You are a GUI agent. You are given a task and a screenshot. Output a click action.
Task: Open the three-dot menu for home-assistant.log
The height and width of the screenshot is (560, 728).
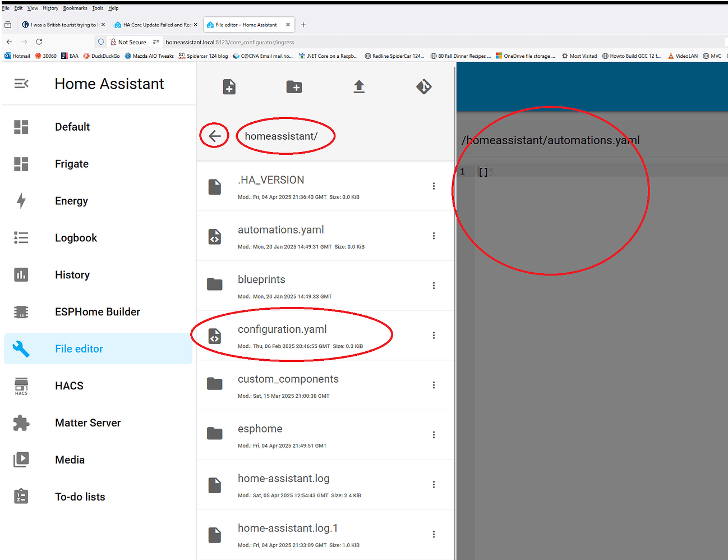(434, 484)
